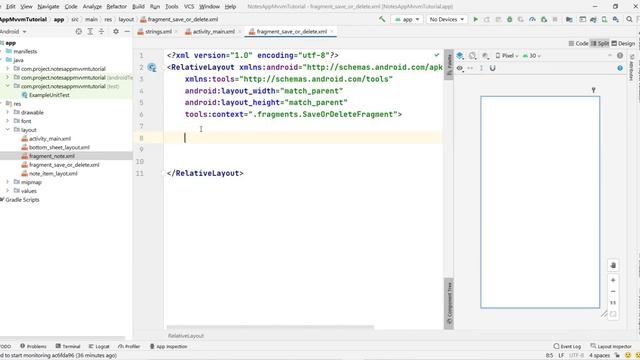Switch editor to Design view mode
Image resolution: width=640 pixels, height=360 pixels.
[623, 43]
